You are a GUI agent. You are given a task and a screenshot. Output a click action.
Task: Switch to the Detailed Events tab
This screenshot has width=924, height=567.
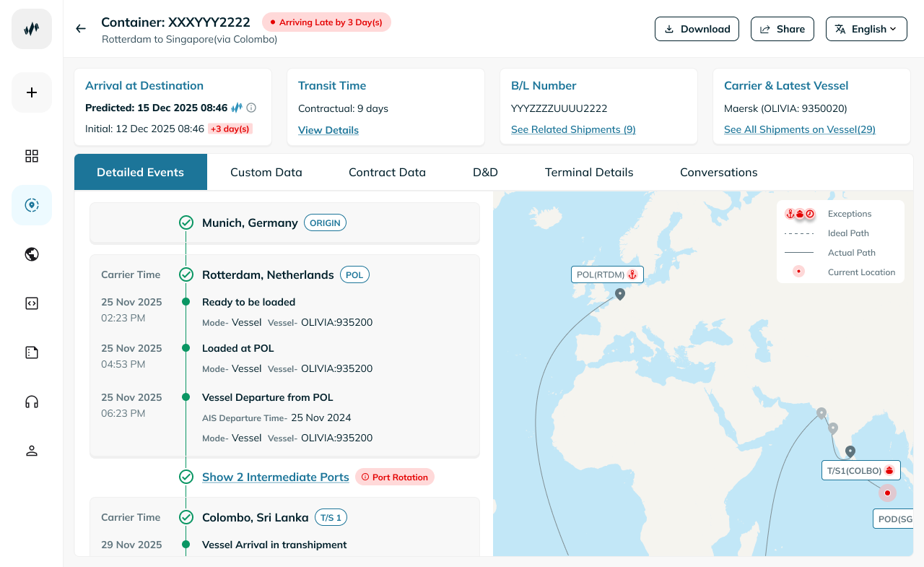pyautogui.click(x=141, y=172)
